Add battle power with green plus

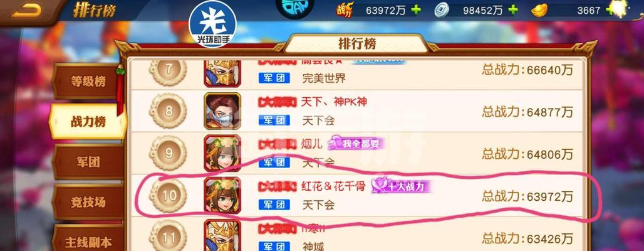[x=416, y=10]
